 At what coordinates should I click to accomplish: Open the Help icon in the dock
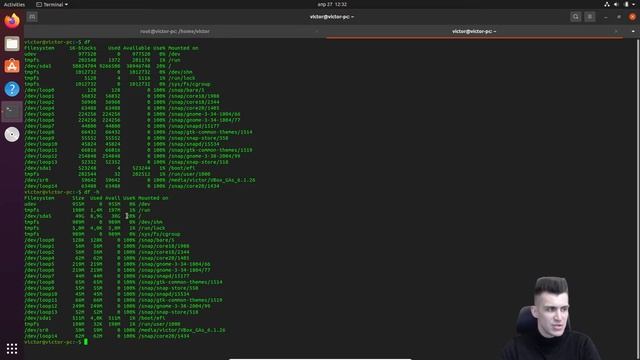point(12,89)
